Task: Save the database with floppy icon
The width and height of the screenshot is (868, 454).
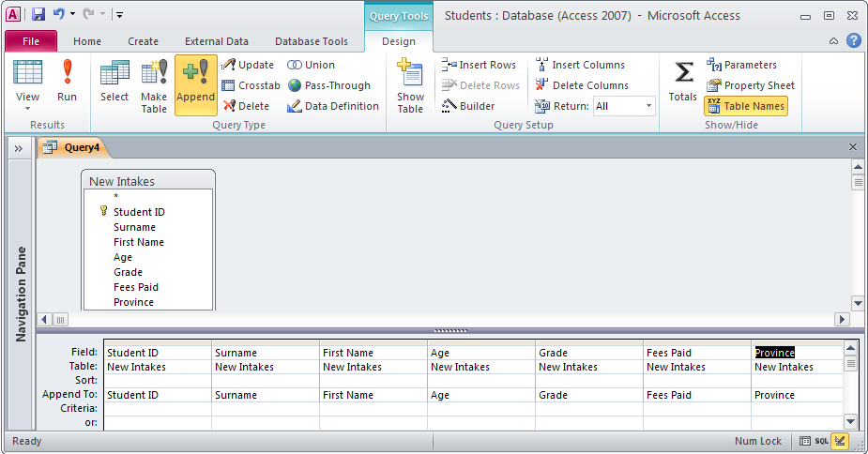Action: point(38,14)
